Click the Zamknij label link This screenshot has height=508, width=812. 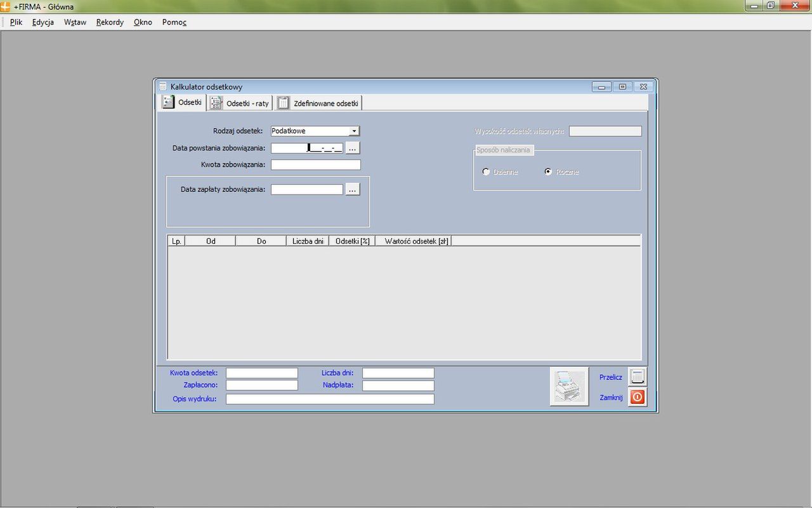611,398
